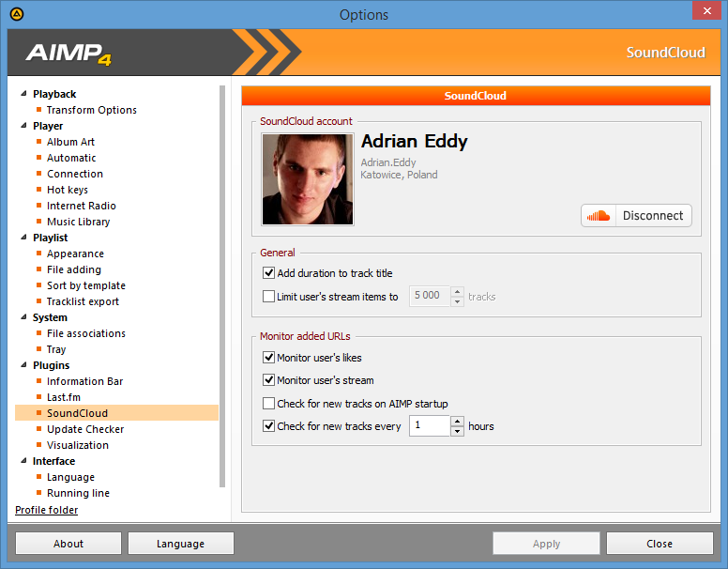Screen dimensions: 728x569
Task: Collapse the Playback tree group
Action: click(23, 94)
